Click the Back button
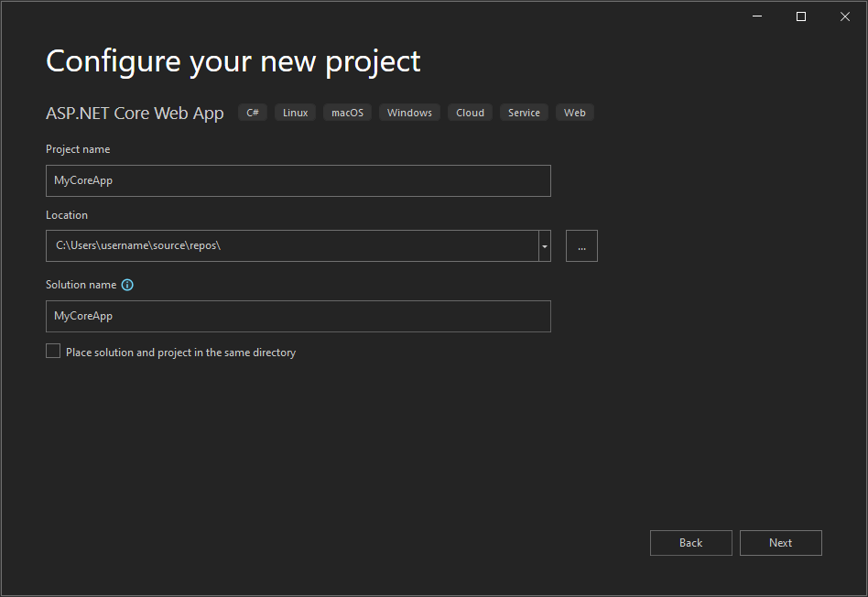This screenshot has width=868, height=597. pos(690,542)
